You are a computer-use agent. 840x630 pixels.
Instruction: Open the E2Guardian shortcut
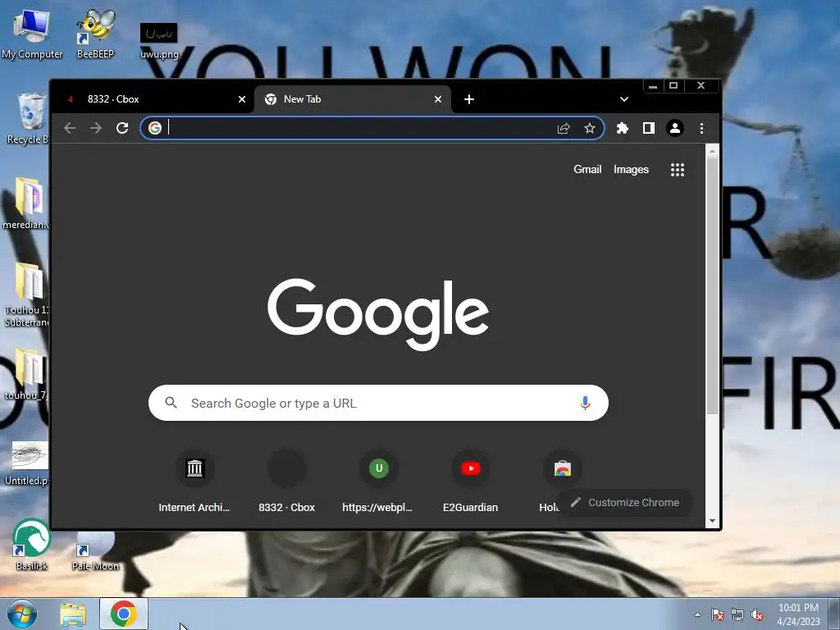pos(470,481)
